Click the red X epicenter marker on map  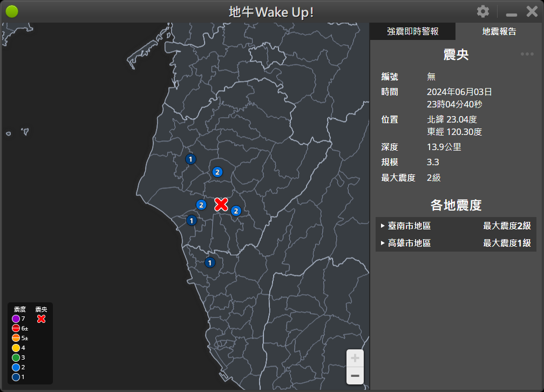point(221,204)
